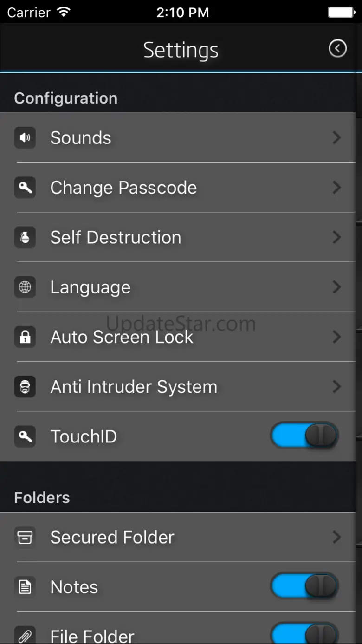Open Language options via the chevron

(x=337, y=287)
